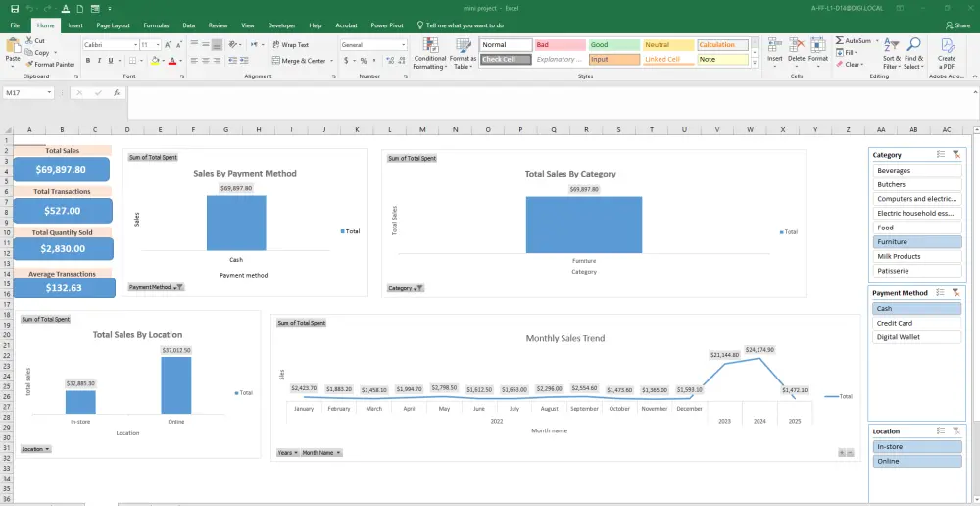Click the Orientation text icon
Viewport: 980px width, 506px height.
(233, 45)
